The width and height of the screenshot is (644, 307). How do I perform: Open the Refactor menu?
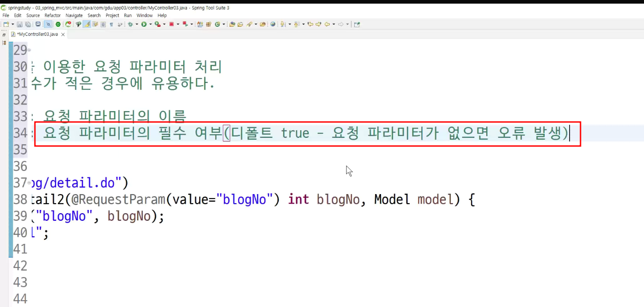click(x=53, y=15)
